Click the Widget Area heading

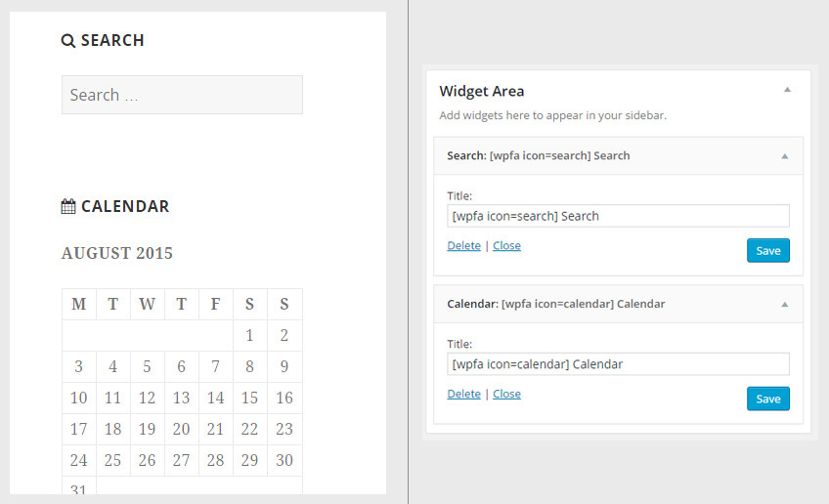(482, 91)
